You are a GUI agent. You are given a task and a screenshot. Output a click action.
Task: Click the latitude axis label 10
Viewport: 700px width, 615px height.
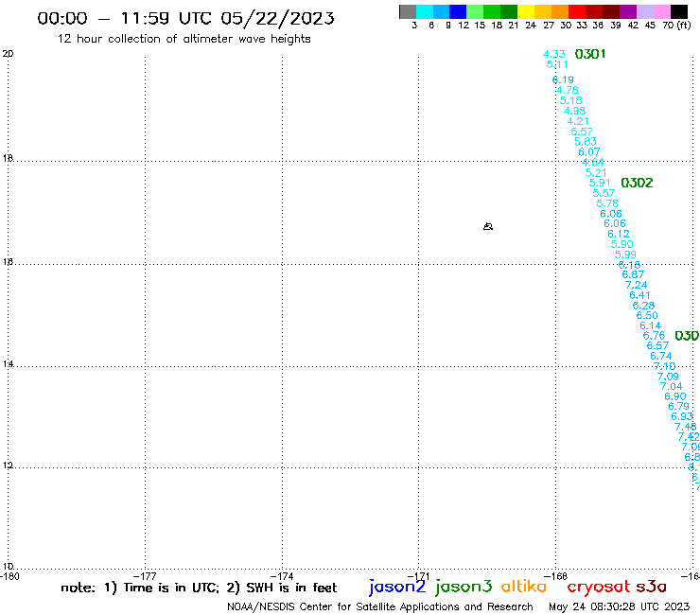(8, 567)
